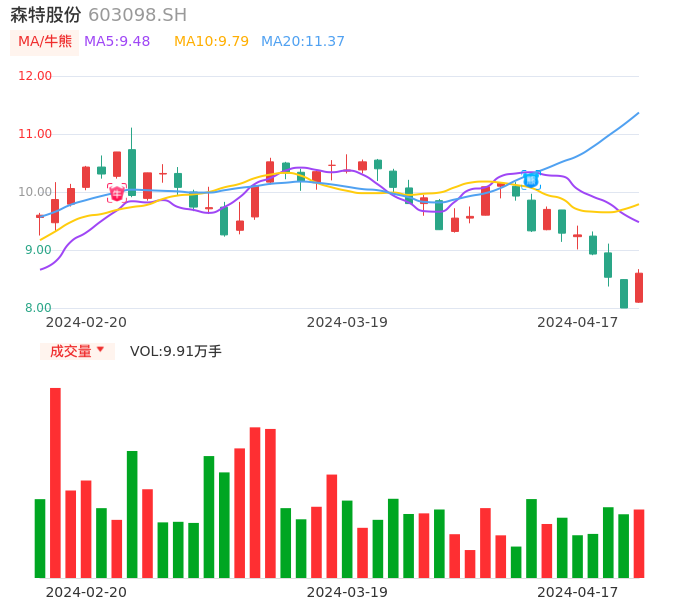
Task: Click the 9.00 price axis label
Action: (x=38, y=250)
